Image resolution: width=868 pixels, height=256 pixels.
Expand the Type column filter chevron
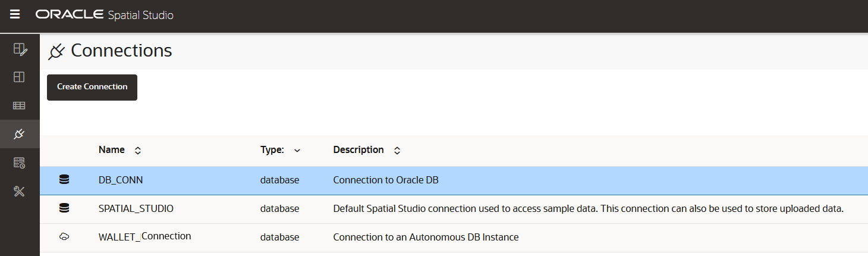click(x=297, y=151)
